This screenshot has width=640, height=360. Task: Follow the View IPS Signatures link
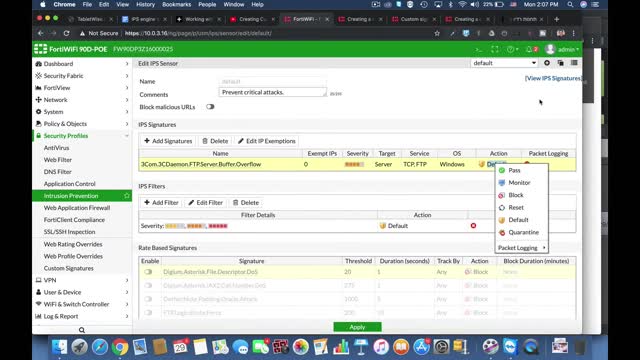click(553, 78)
